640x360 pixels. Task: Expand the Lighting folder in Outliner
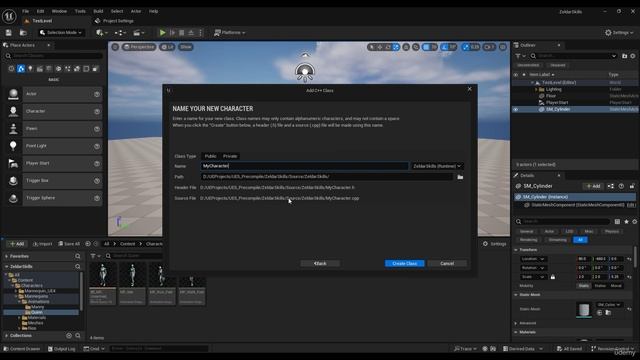[536, 89]
